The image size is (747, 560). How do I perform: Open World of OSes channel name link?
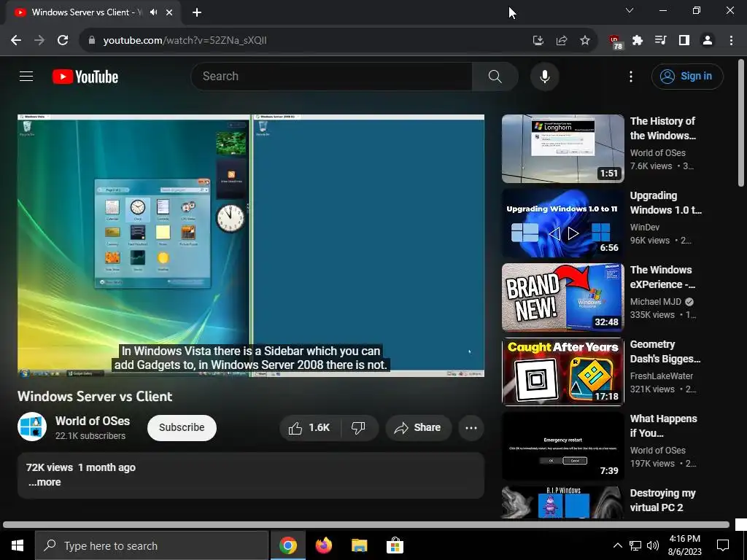(93, 421)
